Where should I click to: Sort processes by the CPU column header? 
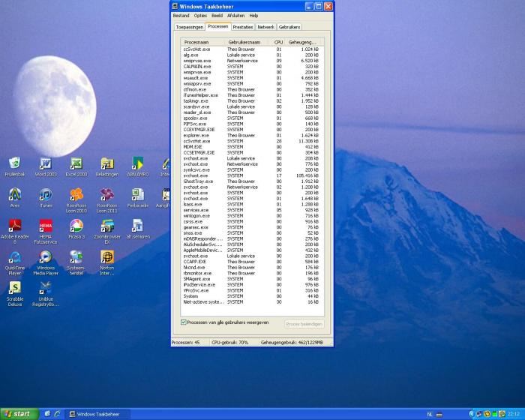pyautogui.click(x=278, y=42)
